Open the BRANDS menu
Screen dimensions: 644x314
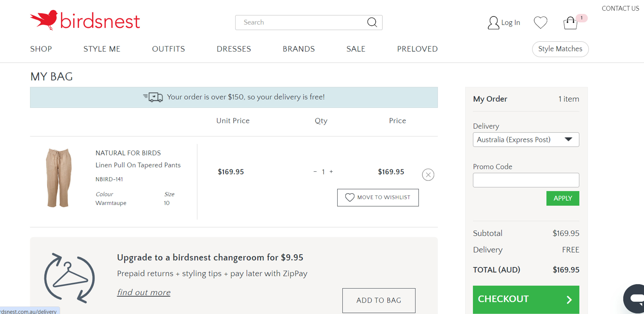point(299,49)
